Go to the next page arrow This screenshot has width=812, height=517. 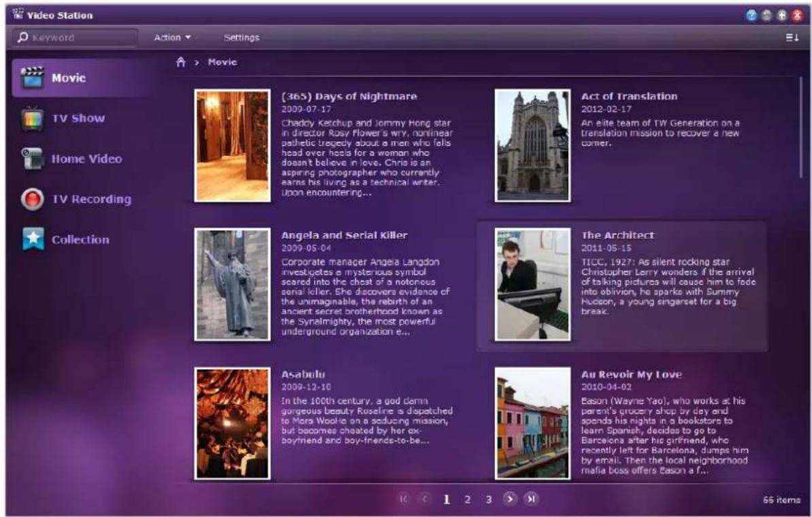click(x=510, y=499)
